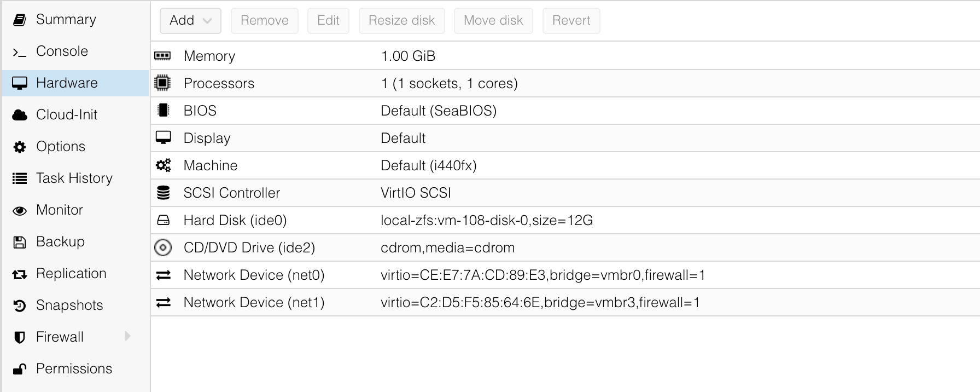
Task: Open the Snapshots page
Action: [x=69, y=305]
